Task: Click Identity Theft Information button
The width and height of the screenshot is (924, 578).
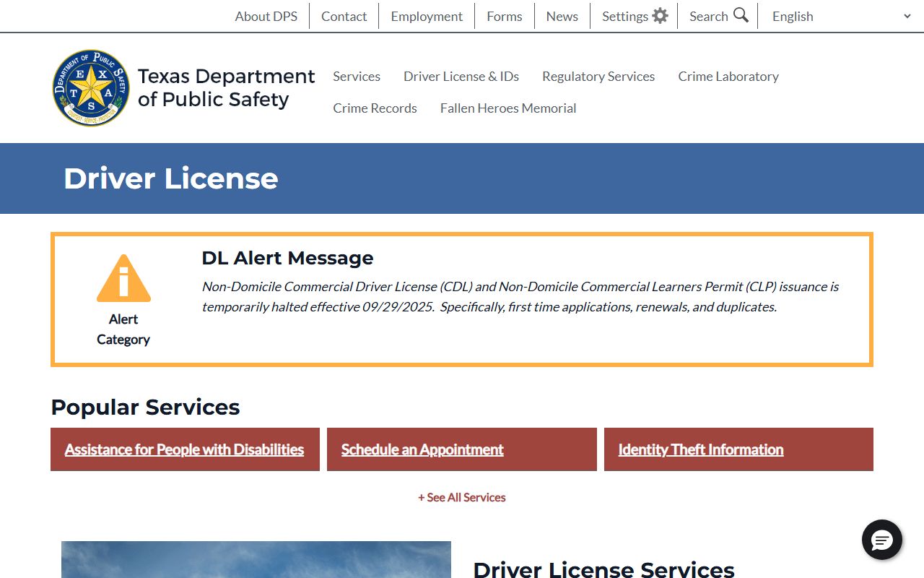Action: (x=738, y=449)
